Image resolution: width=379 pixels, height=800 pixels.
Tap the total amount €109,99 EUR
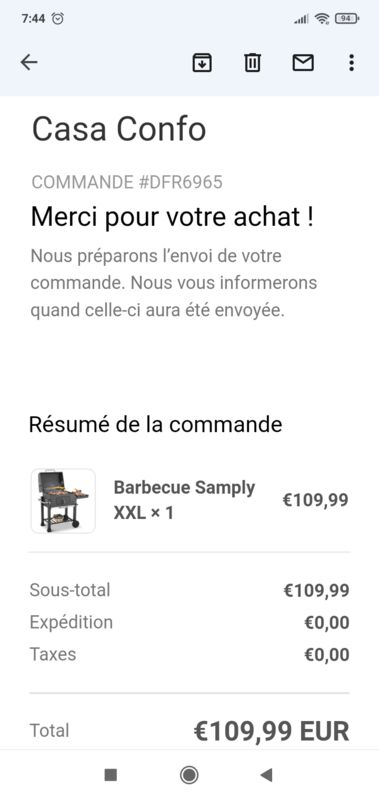(271, 731)
